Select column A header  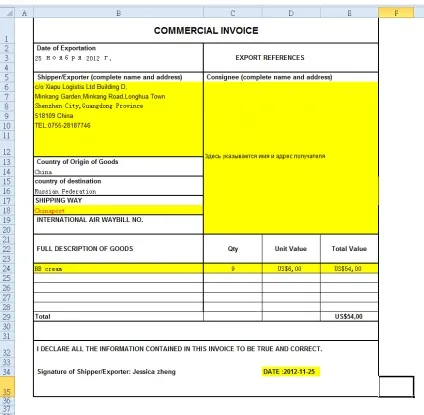tap(24, 13)
